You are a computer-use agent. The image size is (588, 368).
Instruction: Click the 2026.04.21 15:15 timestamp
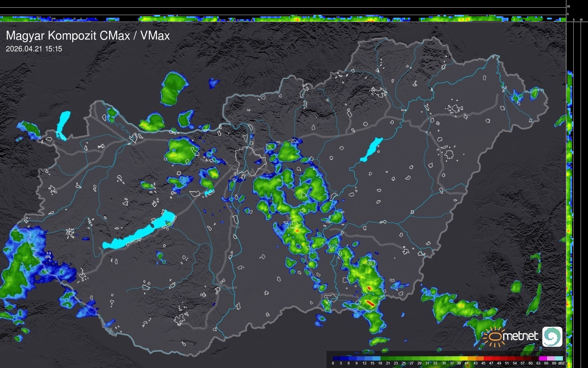coord(34,49)
